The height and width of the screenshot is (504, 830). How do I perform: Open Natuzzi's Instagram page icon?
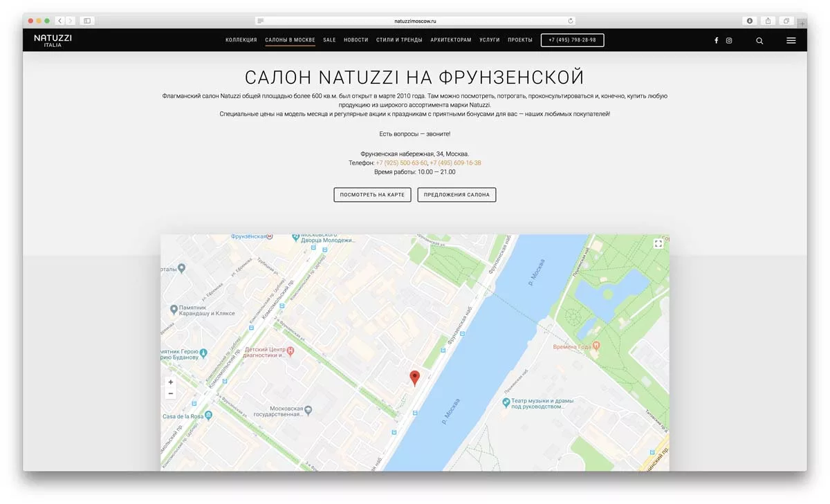(x=729, y=41)
